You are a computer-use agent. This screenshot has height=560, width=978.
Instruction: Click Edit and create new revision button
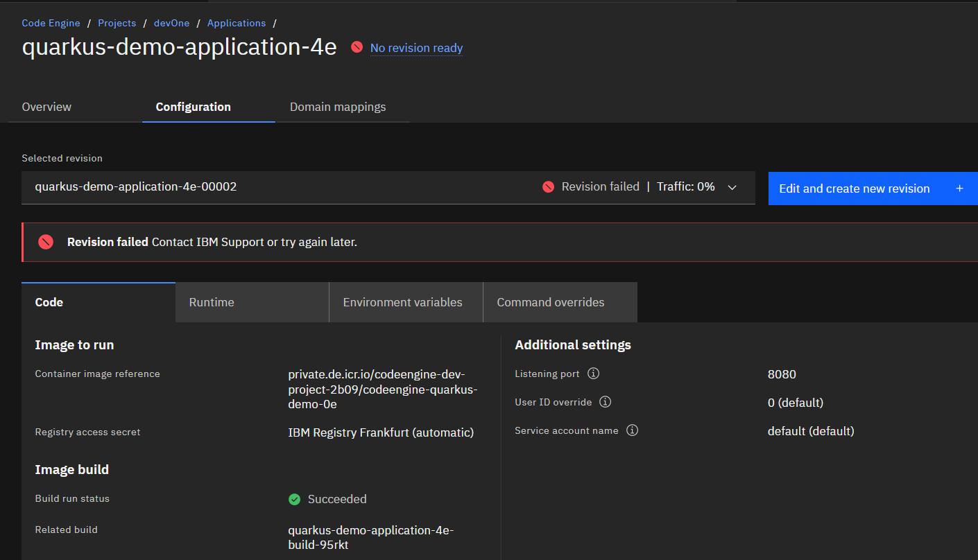(873, 189)
